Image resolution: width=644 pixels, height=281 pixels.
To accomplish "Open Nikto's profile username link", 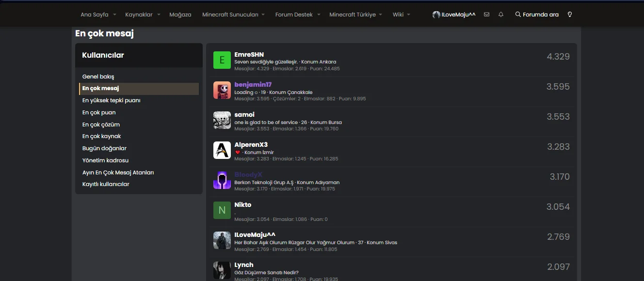I will pos(243,205).
